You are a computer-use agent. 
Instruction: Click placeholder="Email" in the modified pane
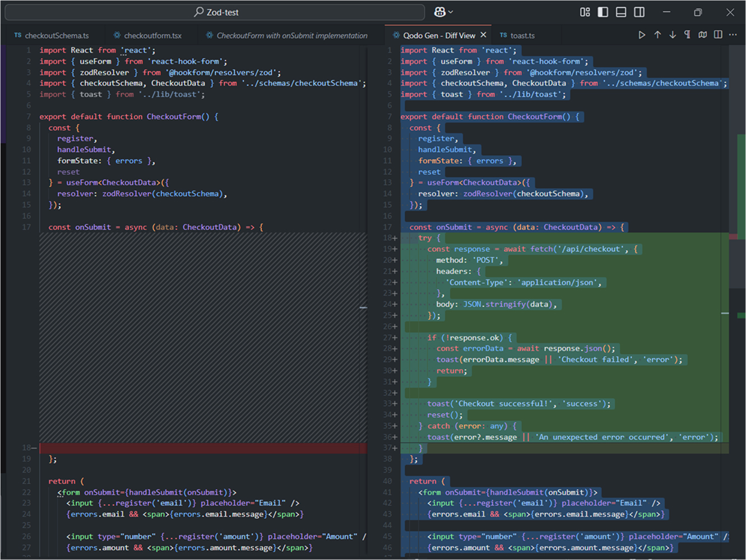(x=604, y=503)
